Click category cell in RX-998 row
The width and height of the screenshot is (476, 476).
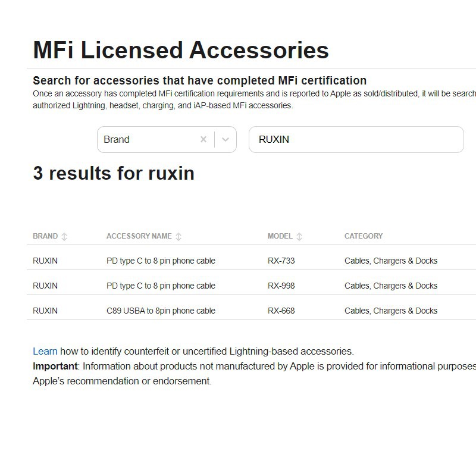pyautogui.click(x=391, y=286)
